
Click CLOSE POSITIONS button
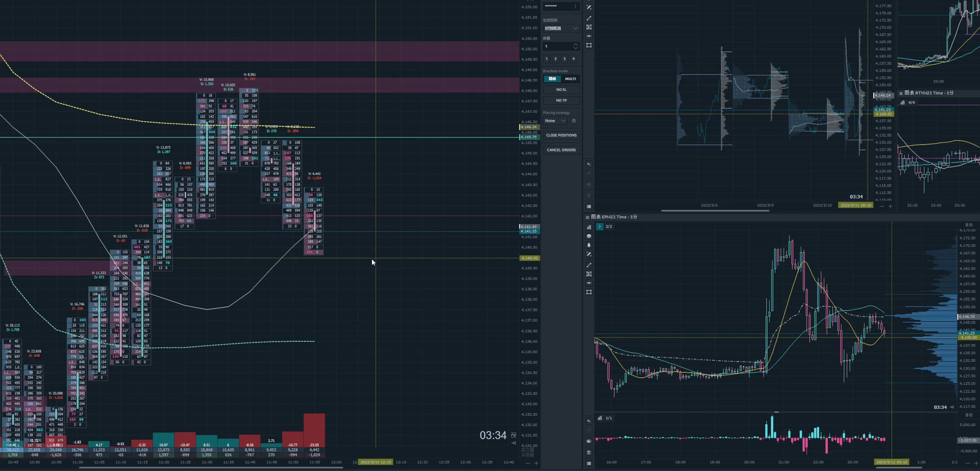[561, 135]
